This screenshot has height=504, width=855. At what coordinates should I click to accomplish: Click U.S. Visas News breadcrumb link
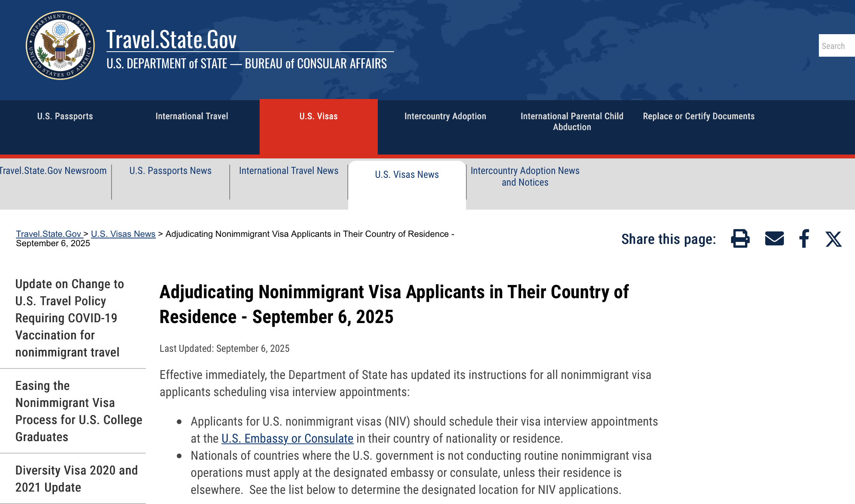(x=123, y=234)
